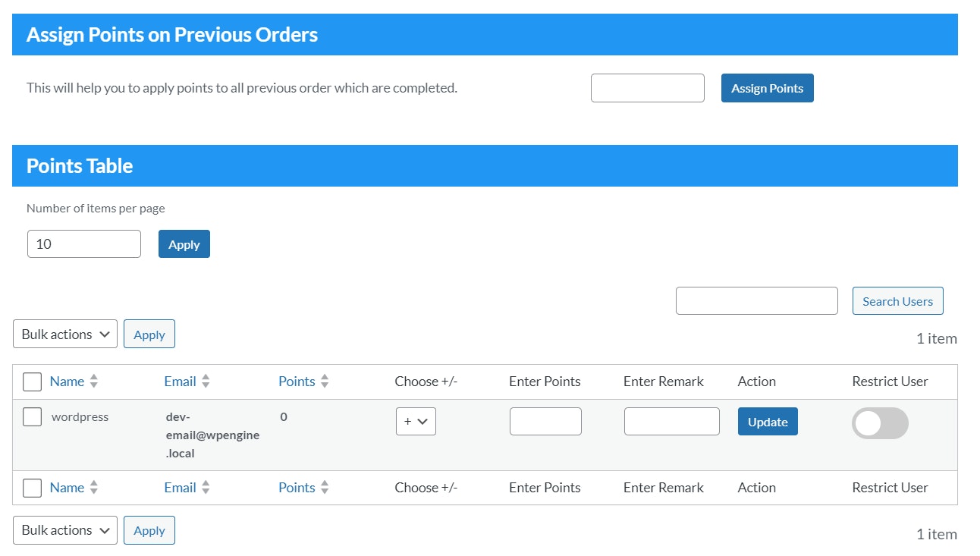980x556 pixels.
Task: Click the items per page field
Action: coord(84,244)
